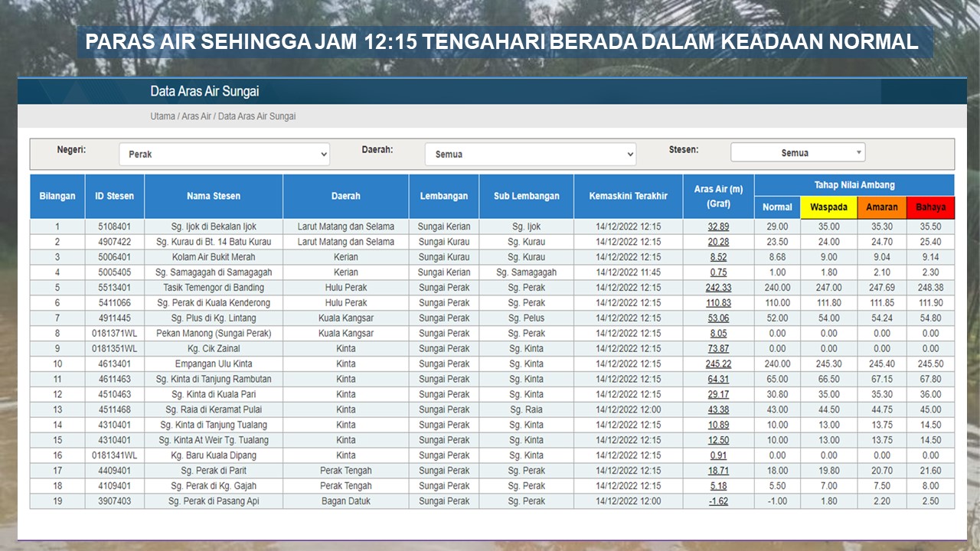Viewport: 980px width, 551px height.
Task: Select station row Sg. Perak di Parit
Action: [214, 471]
